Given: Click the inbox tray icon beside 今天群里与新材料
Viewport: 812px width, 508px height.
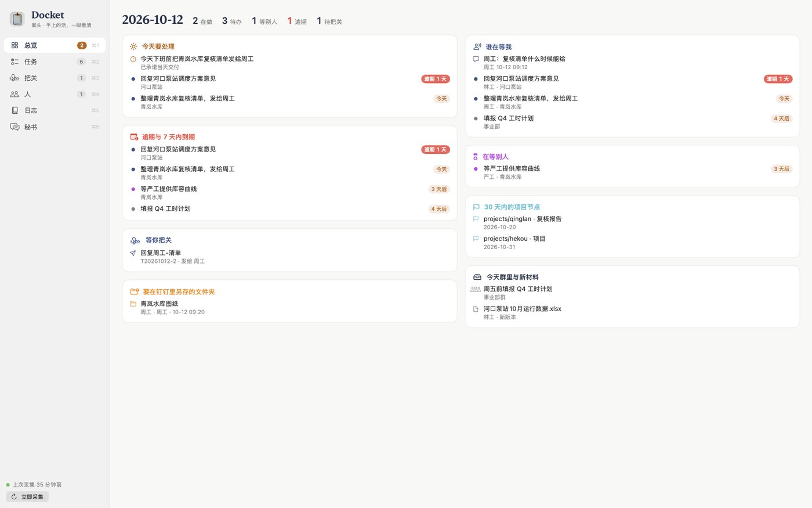Looking at the screenshot, I should tap(477, 278).
